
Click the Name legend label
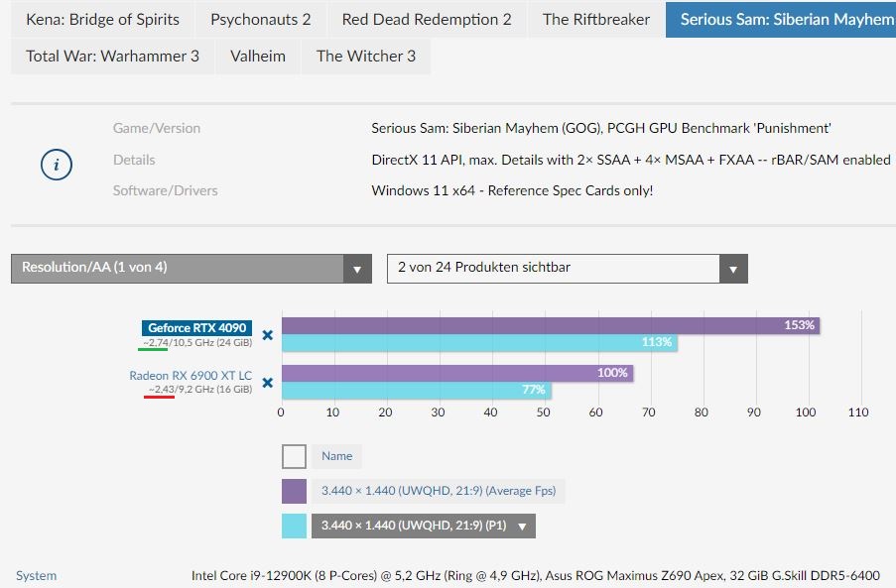click(336, 456)
